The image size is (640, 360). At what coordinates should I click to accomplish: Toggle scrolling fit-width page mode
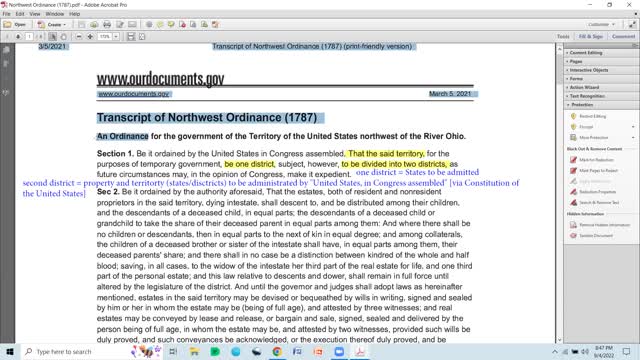click(131, 37)
